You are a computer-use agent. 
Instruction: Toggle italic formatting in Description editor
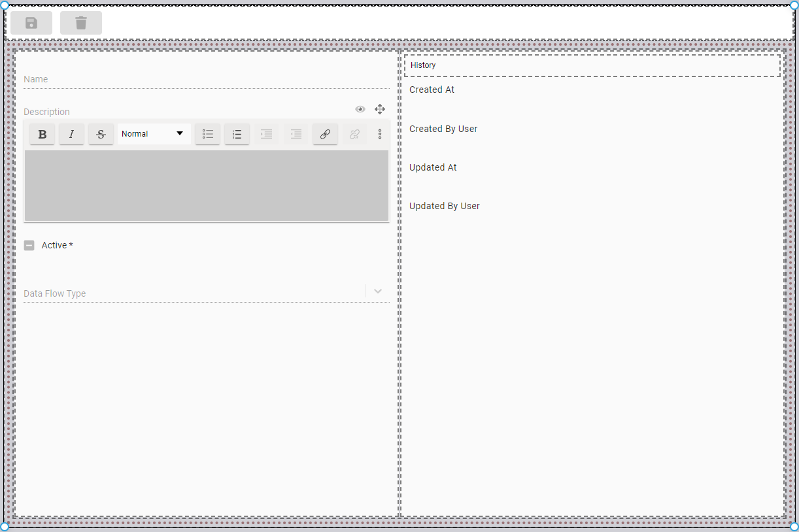(71, 134)
